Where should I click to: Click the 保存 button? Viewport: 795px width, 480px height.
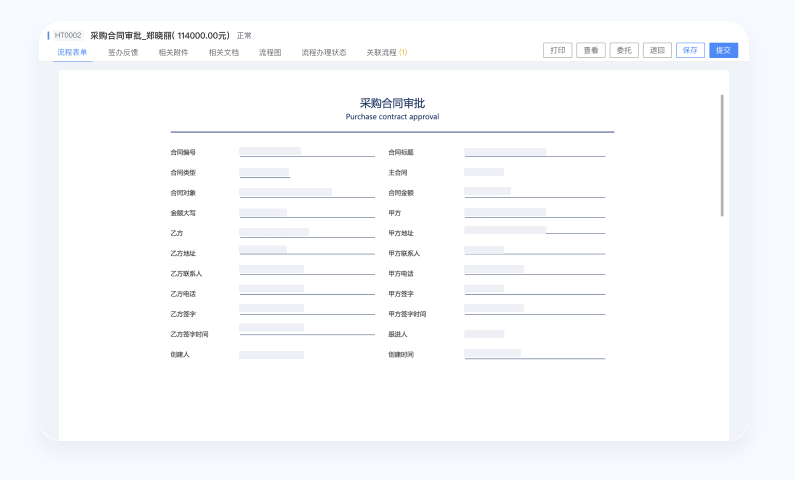(690, 50)
